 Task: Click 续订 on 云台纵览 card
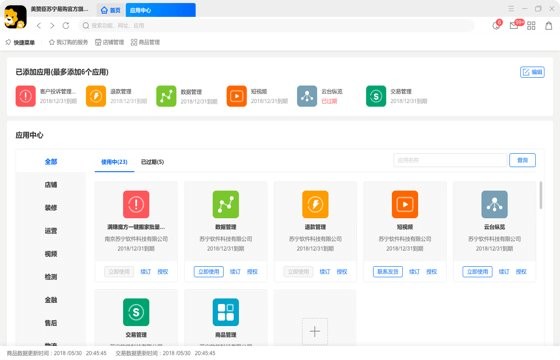pos(504,272)
